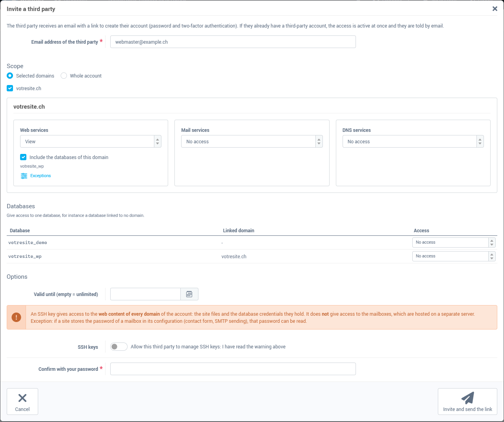Click the Databases section heading

(21, 206)
